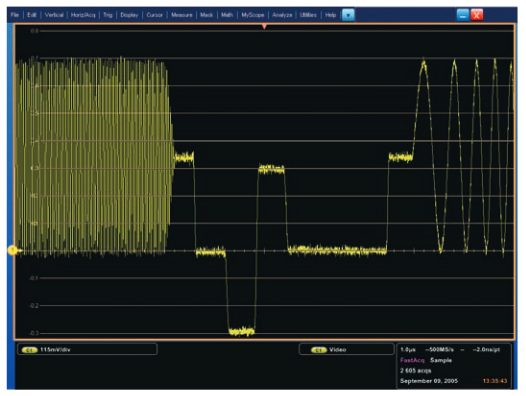The width and height of the screenshot is (526, 396).
Task: Open the File menu
Action: click(x=15, y=15)
